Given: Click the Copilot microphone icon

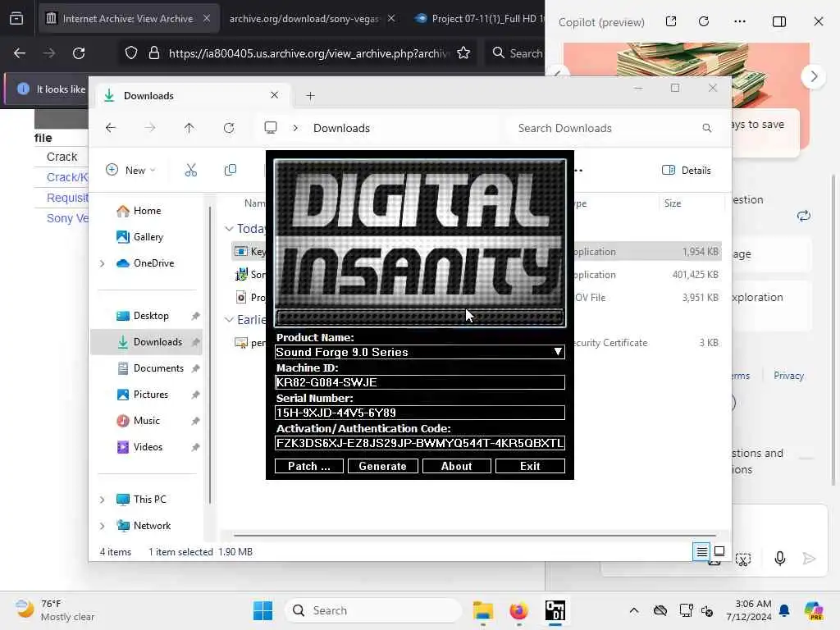Looking at the screenshot, I should click(780, 559).
